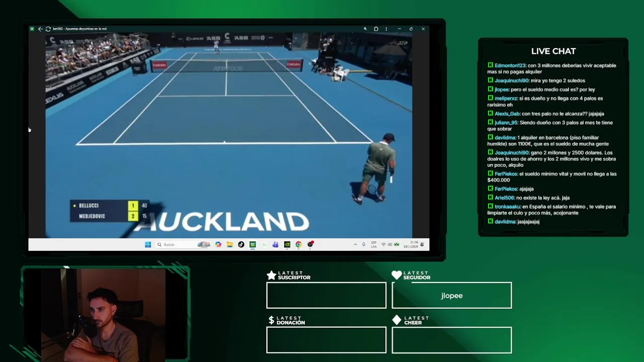Open File Explorer from the taskbar

click(229, 244)
